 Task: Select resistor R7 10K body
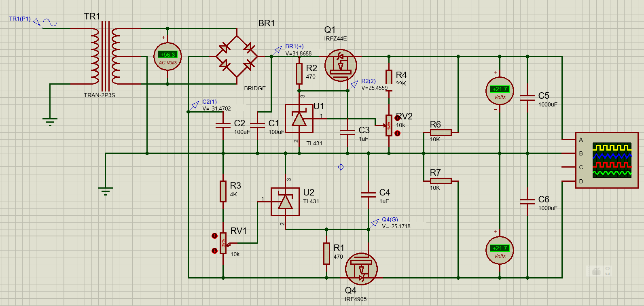(x=441, y=181)
